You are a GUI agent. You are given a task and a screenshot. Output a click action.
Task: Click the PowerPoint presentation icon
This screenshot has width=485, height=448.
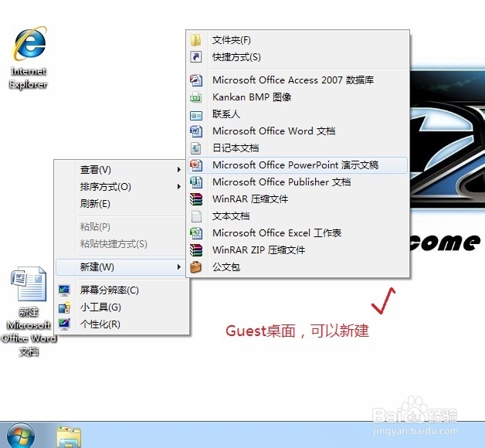[196, 165]
